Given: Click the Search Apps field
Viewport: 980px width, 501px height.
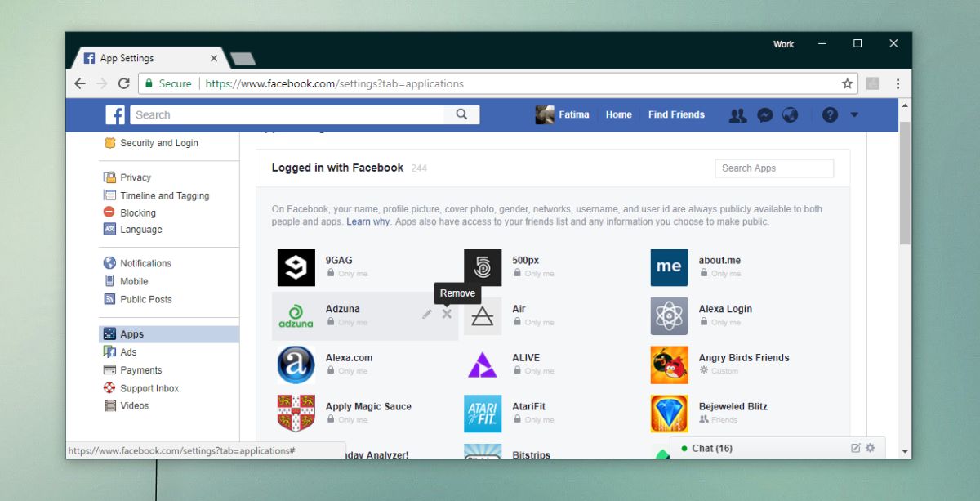Looking at the screenshot, I should click(x=774, y=168).
